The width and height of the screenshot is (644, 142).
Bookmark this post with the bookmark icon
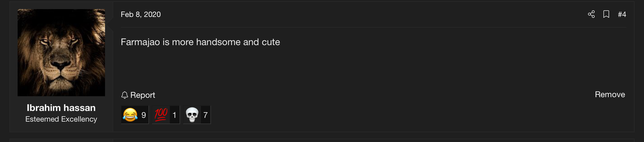coord(606,14)
